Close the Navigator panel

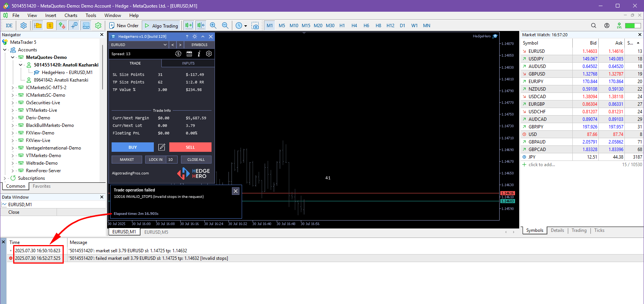pyautogui.click(x=101, y=35)
